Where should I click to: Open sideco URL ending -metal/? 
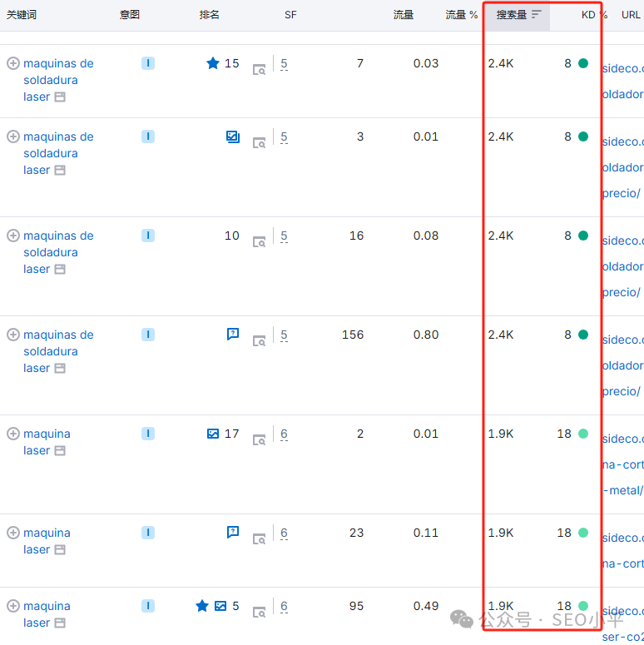tap(622, 464)
